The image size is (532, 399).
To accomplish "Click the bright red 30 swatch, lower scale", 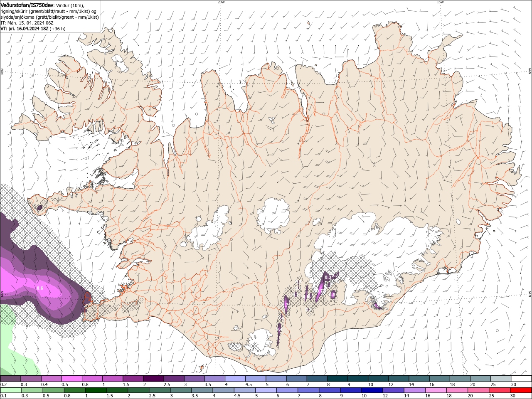I will 521,390.
